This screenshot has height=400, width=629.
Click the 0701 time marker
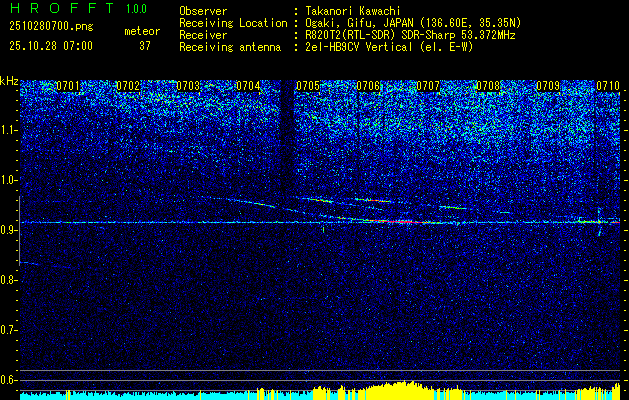68,86
